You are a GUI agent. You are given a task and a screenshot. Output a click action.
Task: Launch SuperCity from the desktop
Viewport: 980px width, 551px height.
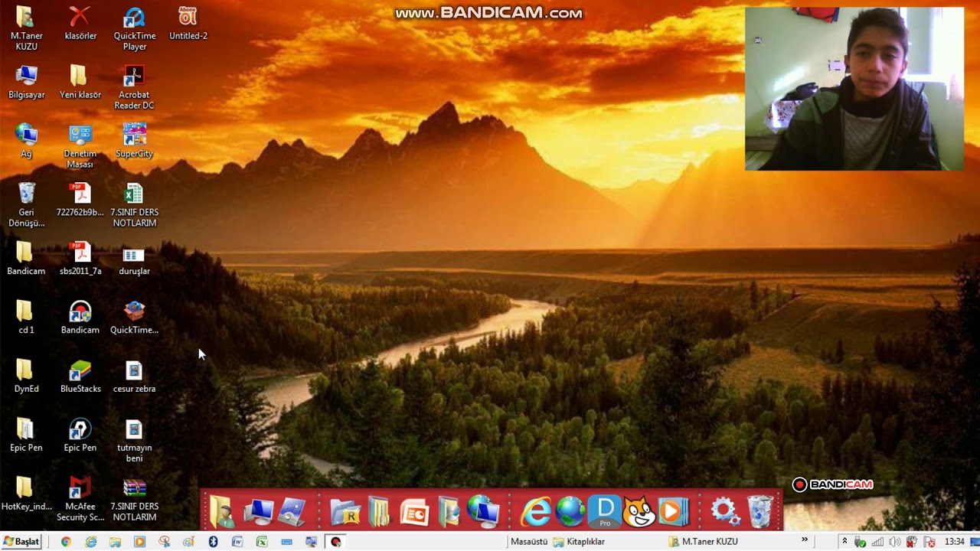point(134,141)
